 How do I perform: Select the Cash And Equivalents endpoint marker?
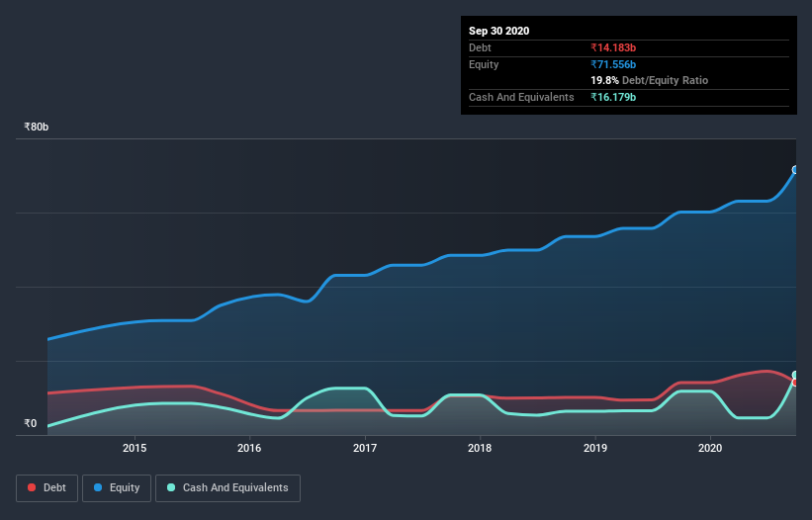pos(795,375)
